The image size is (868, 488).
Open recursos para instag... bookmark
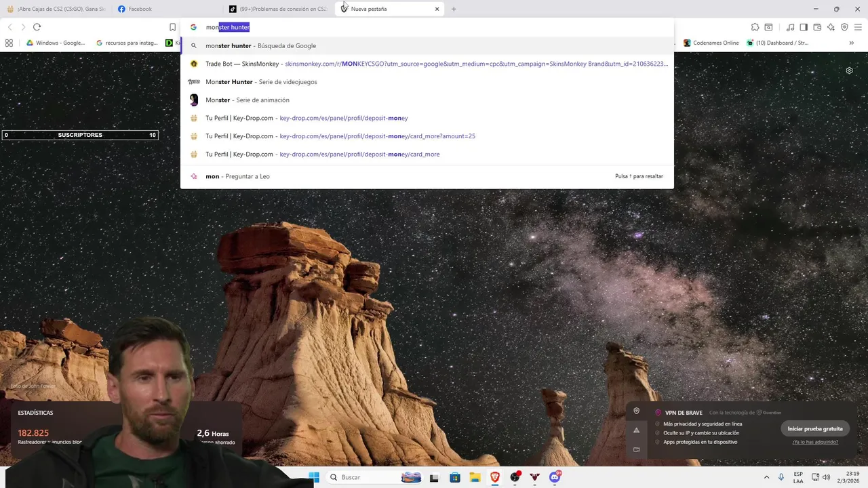tap(127, 43)
